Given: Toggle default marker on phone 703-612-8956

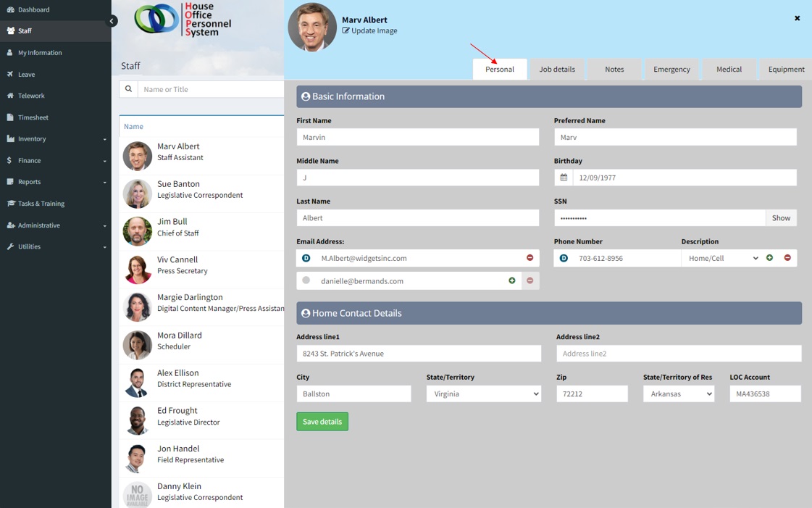Looking at the screenshot, I should pyautogui.click(x=564, y=258).
